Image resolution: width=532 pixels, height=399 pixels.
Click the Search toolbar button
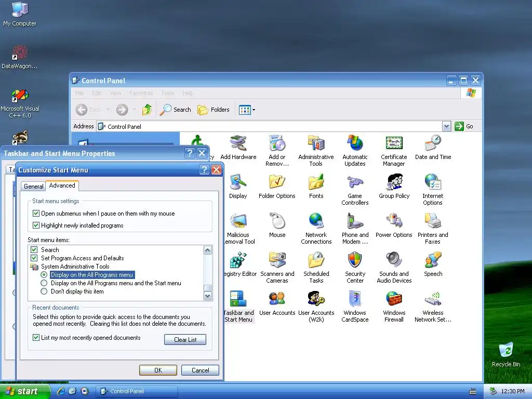click(176, 110)
